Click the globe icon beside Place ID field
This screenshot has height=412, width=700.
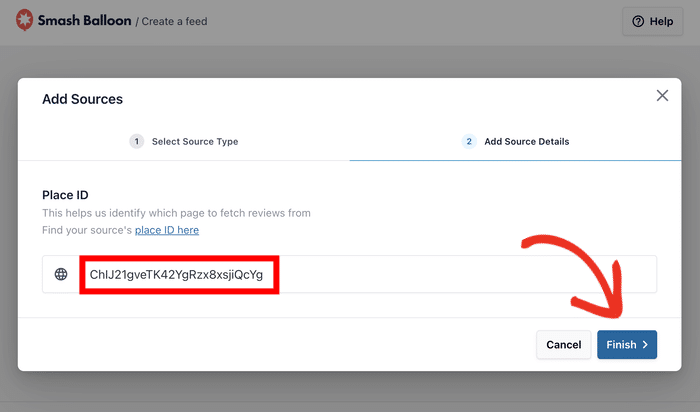61,274
